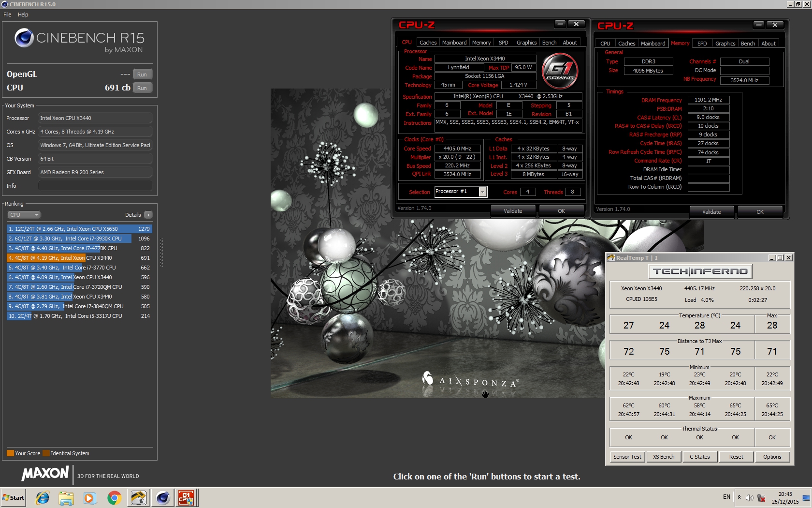This screenshot has height=508, width=812.
Task: Open the Help menu in Cinebench
Action: coord(23,15)
